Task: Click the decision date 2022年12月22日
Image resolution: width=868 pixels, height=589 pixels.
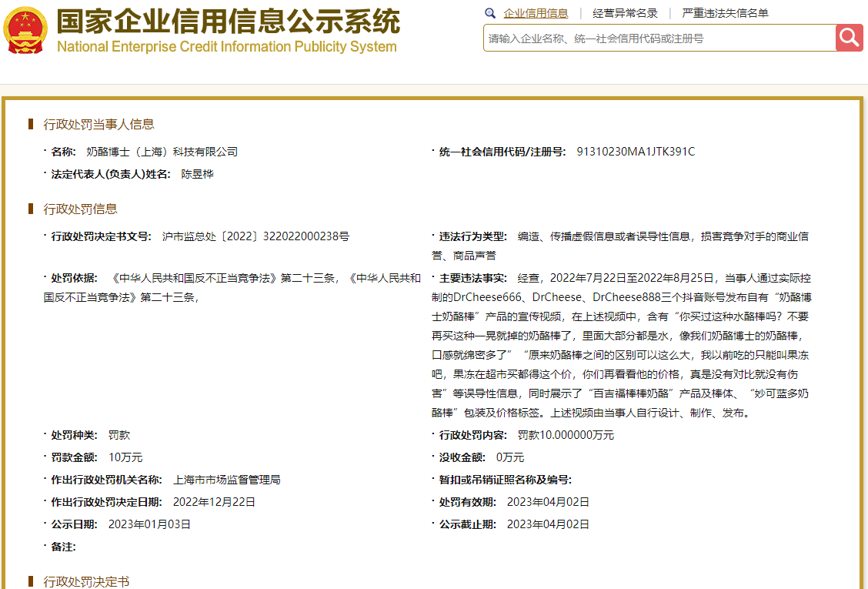Action: click(214, 502)
